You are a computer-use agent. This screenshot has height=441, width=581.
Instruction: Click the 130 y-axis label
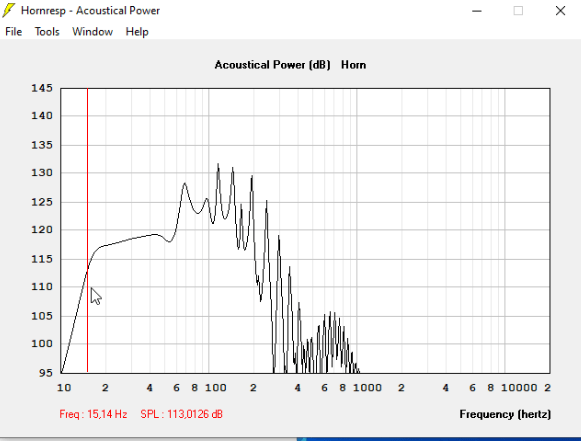tap(42, 173)
